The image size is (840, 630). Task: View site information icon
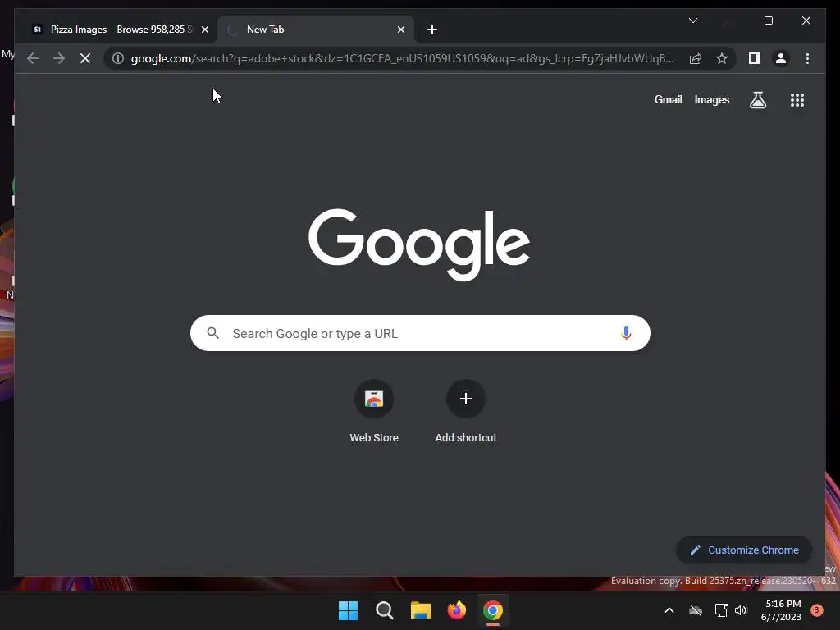118,58
